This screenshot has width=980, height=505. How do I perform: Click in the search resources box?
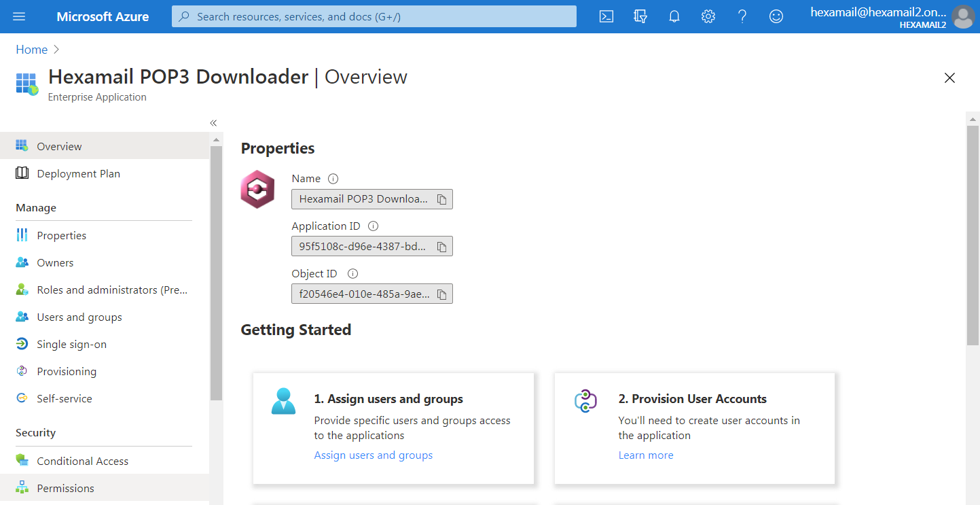[x=374, y=16]
